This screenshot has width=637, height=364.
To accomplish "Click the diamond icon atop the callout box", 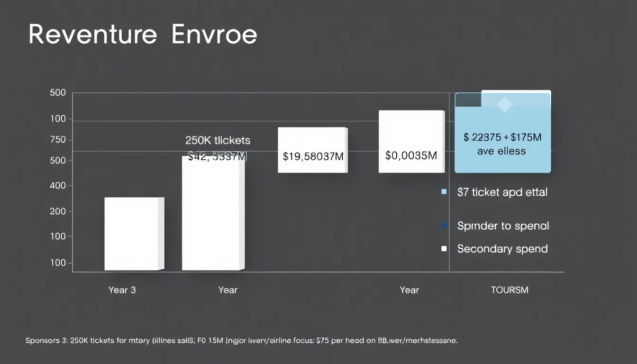I will point(504,105).
